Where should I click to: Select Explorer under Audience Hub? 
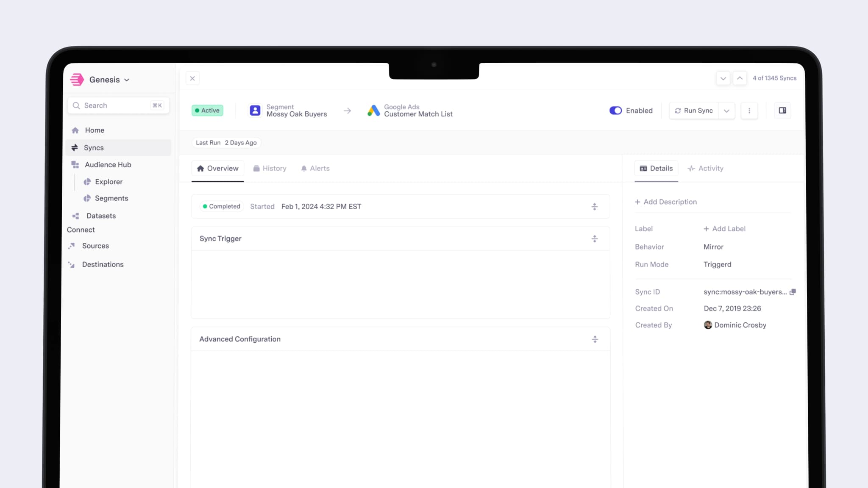click(x=109, y=181)
